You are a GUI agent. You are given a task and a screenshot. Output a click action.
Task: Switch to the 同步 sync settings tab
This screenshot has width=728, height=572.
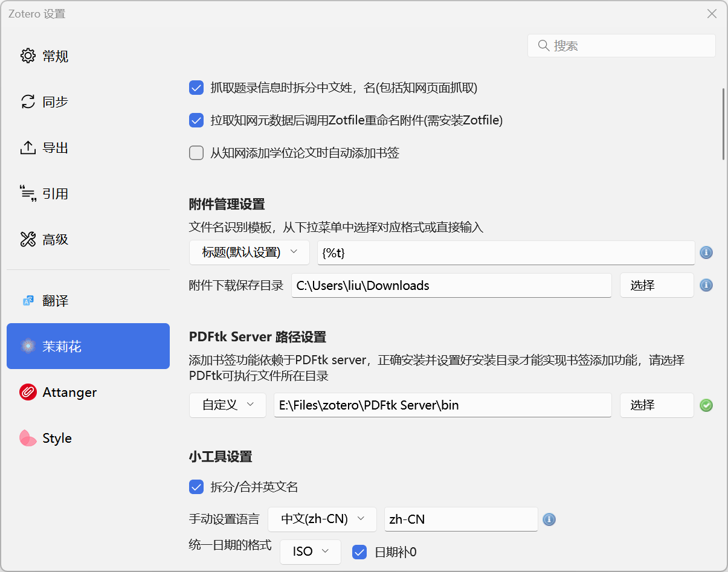pos(88,101)
